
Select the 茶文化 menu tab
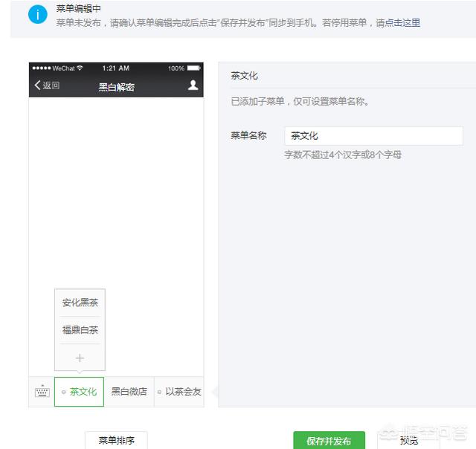click(x=79, y=392)
